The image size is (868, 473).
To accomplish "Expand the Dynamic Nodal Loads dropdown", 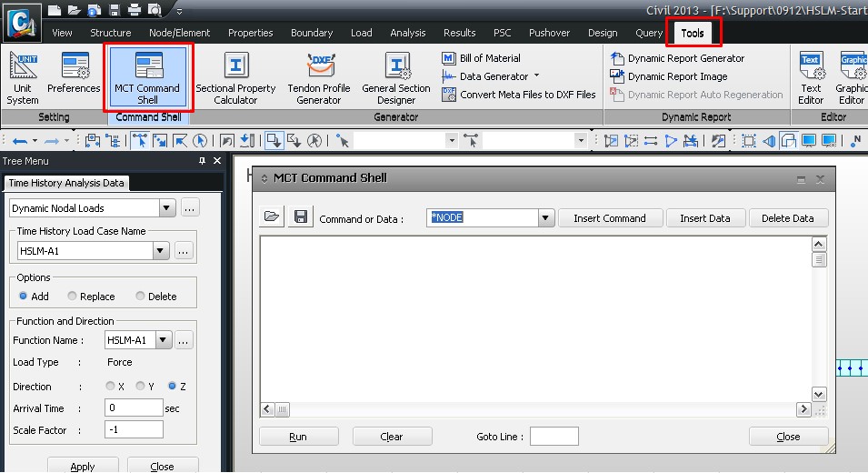I will pyautogui.click(x=166, y=208).
